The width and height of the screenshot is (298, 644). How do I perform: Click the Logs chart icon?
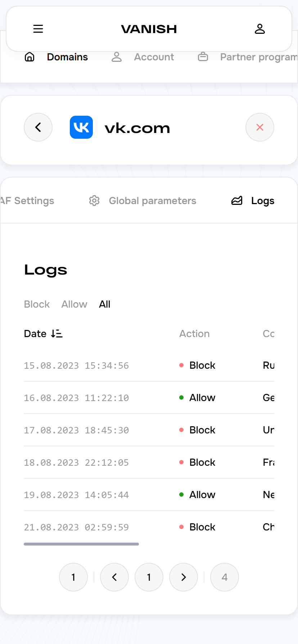pyautogui.click(x=237, y=201)
